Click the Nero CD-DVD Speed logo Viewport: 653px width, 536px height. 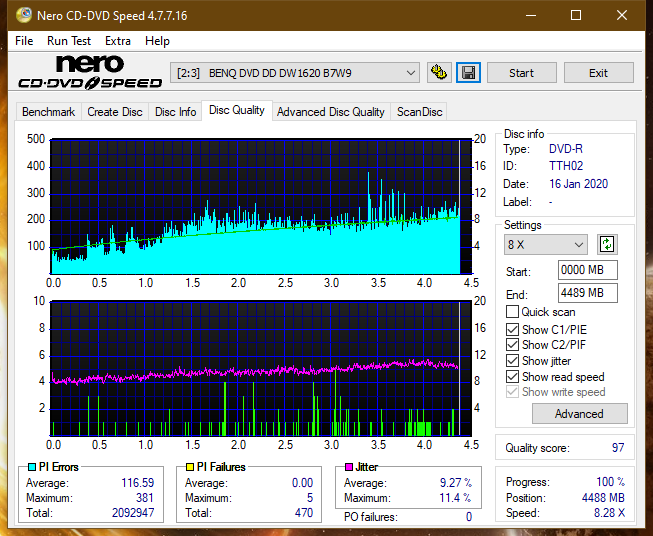click(x=90, y=72)
